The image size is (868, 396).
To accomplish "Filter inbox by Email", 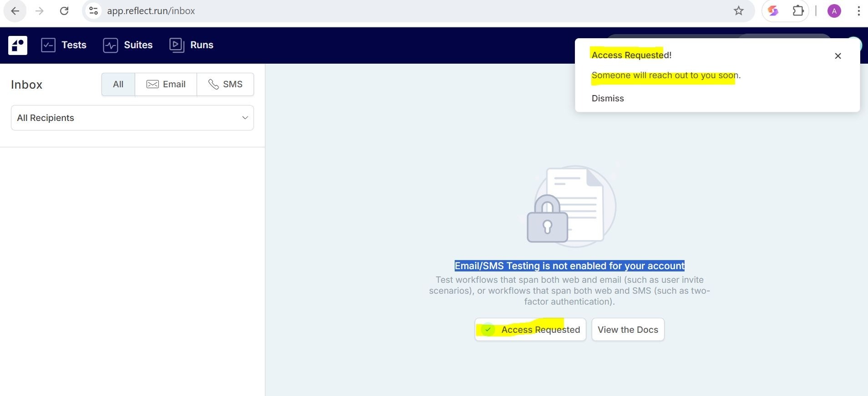I will pyautogui.click(x=166, y=84).
